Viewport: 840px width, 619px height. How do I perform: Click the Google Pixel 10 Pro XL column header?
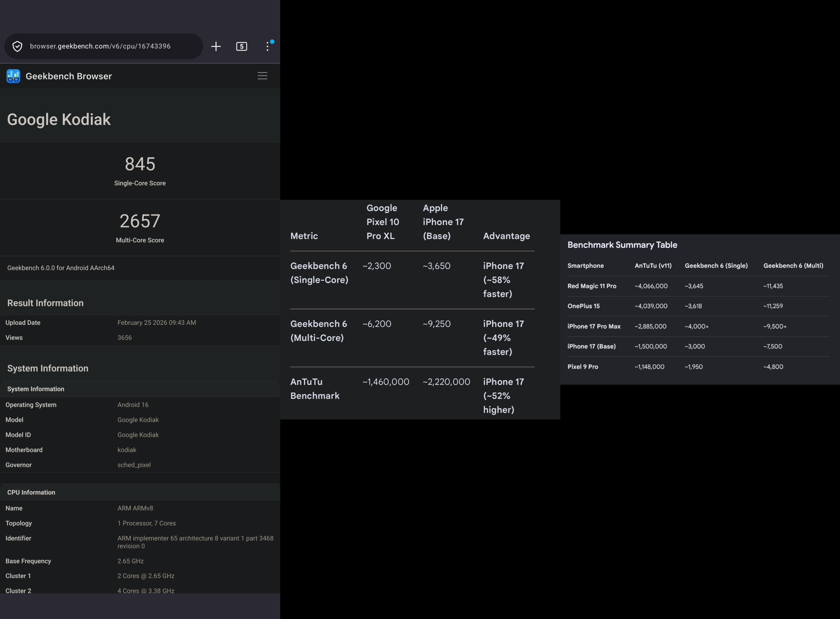[x=383, y=222]
